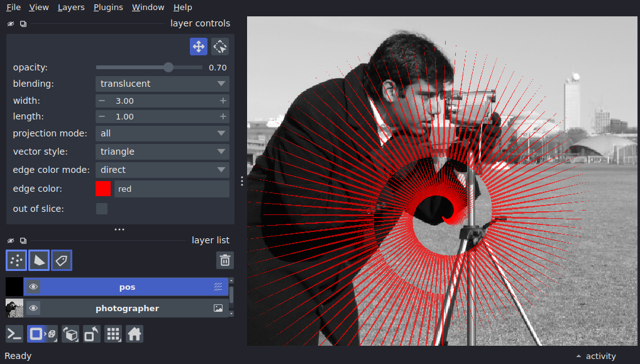
Task: Enable the out of slice checkbox
Action: [102, 209]
